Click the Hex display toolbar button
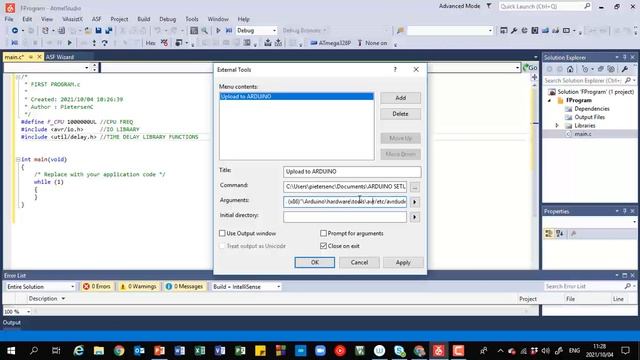 [151, 43]
